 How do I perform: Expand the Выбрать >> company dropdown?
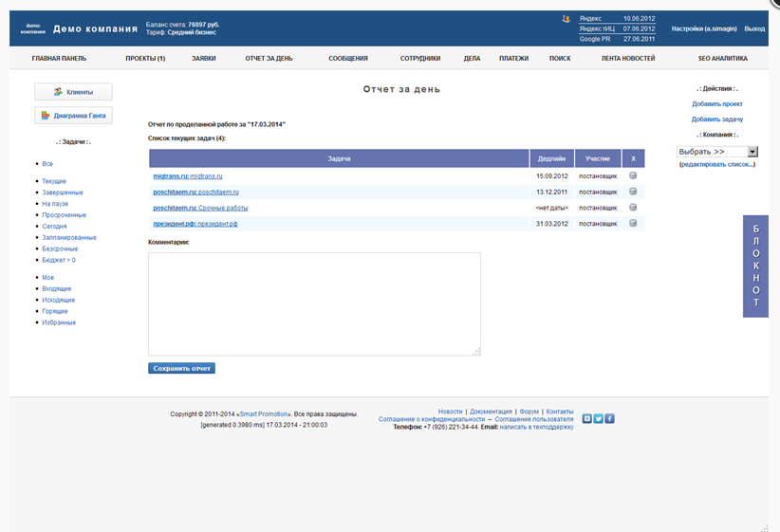coord(716,152)
